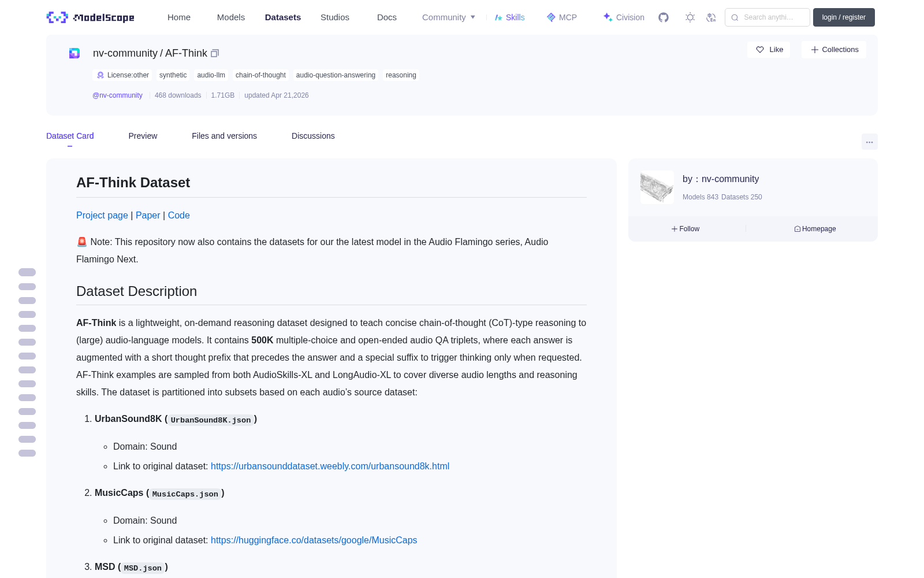Click the by：nv-community author name
The image size is (924, 578).
point(721,179)
